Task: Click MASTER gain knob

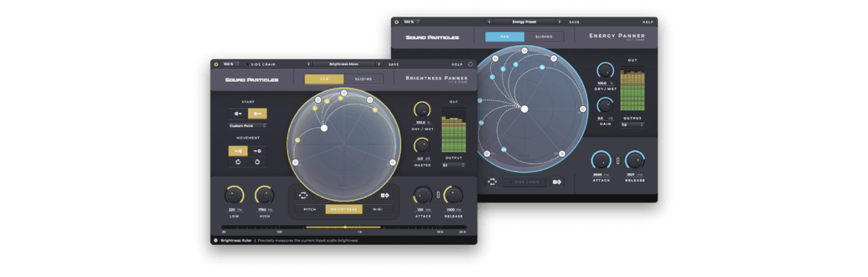Action: pos(422,146)
